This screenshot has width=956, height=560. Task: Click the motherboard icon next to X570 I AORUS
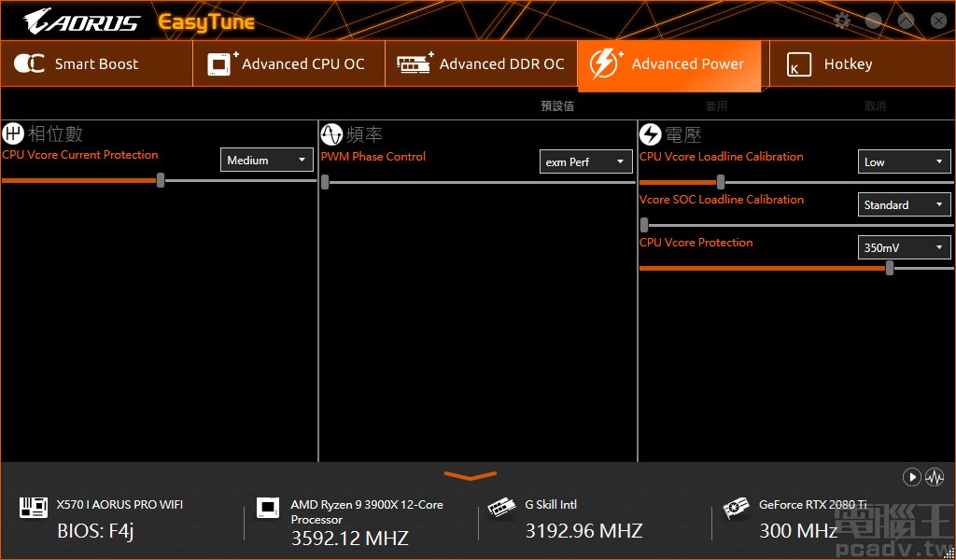tap(35, 509)
